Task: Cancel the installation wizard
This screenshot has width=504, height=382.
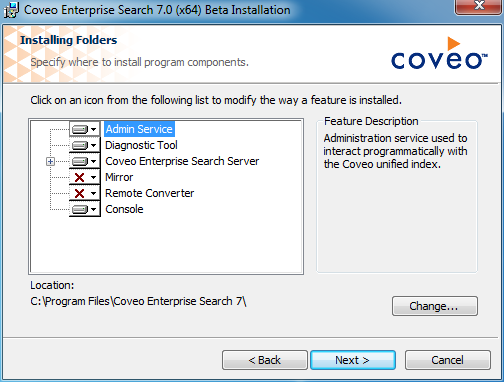Action: pos(448,360)
